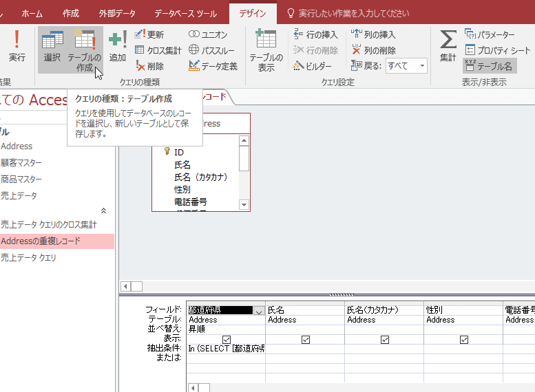
Task: Open テーブルの表示 (Show Table) icon
Action: tap(266, 50)
